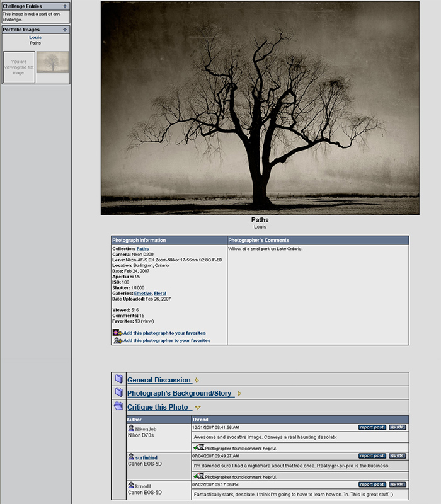Quote surfinbird's comment
The image size is (441, 504).
pos(398,455)
